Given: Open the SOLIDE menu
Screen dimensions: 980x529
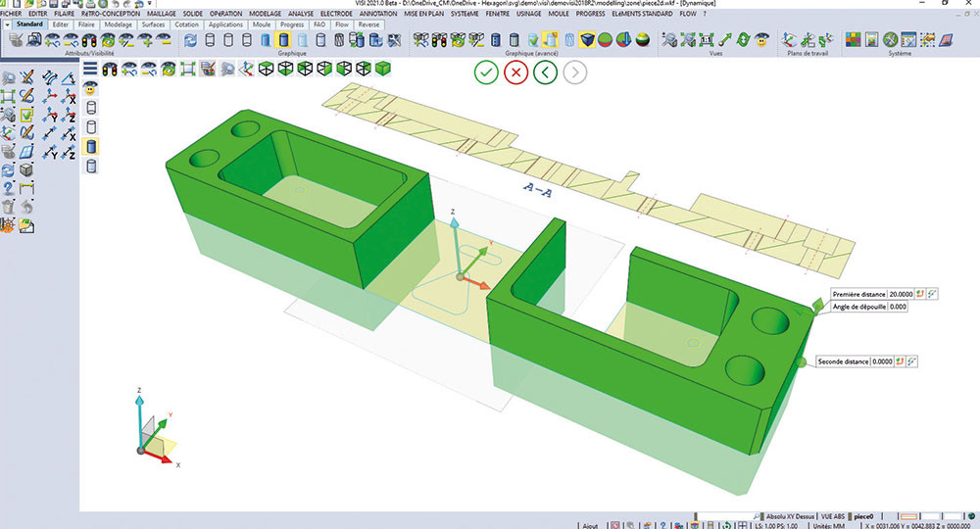Looking at the screenshot, I should coord(192,13).
